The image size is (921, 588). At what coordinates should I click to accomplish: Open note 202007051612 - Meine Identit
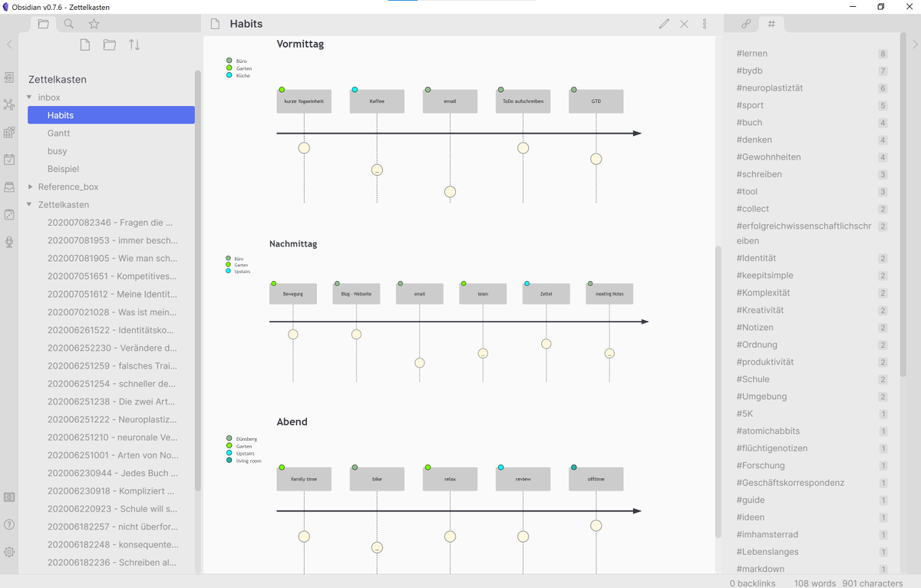(x=111, y=294)
